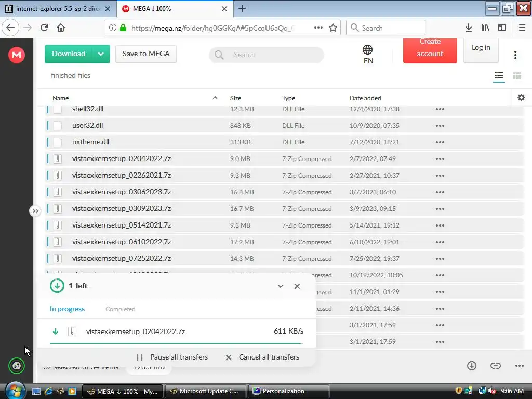This screenshot has height=399, width=532.
Task: Switch to list view
Action: (x=498, y=75)
